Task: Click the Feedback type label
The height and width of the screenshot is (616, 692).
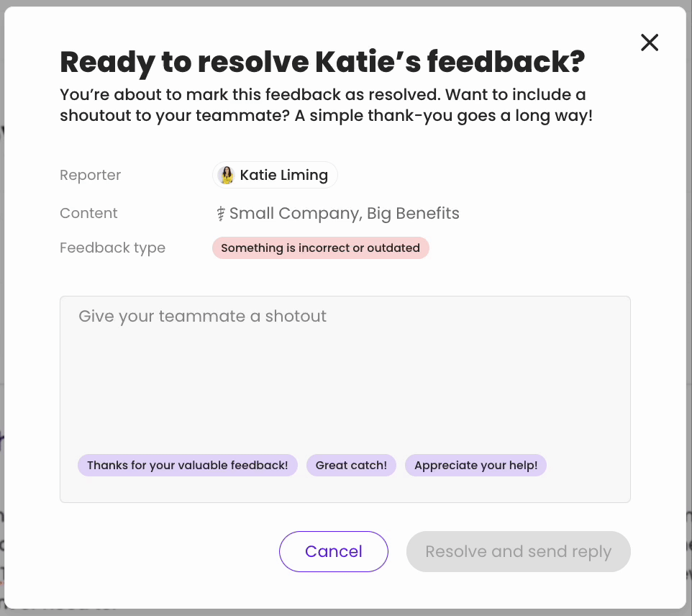Action: (112, 248)
